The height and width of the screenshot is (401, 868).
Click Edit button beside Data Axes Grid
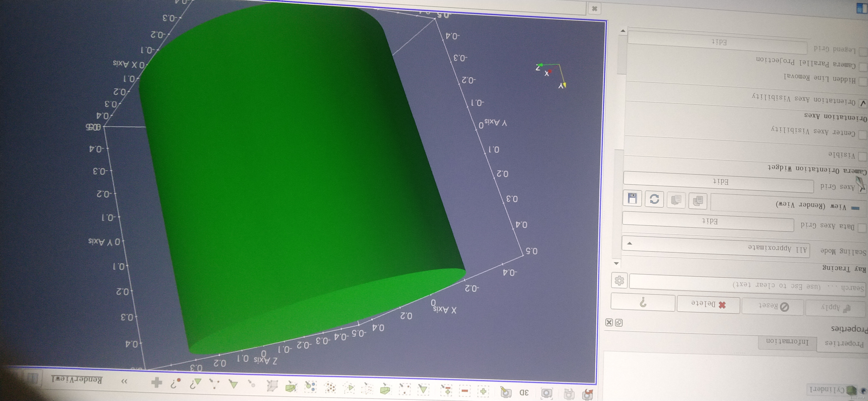point(708,222)
